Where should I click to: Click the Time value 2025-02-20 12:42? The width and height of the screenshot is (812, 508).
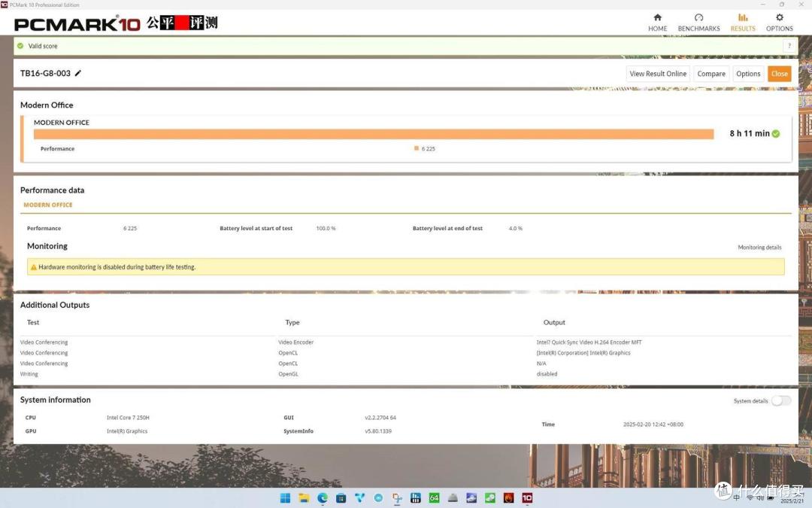(653, 424)
